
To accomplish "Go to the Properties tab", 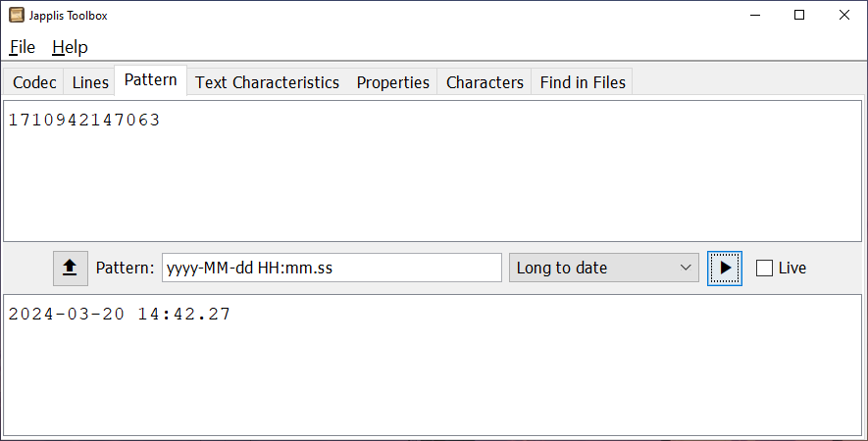I will (393, 82).
